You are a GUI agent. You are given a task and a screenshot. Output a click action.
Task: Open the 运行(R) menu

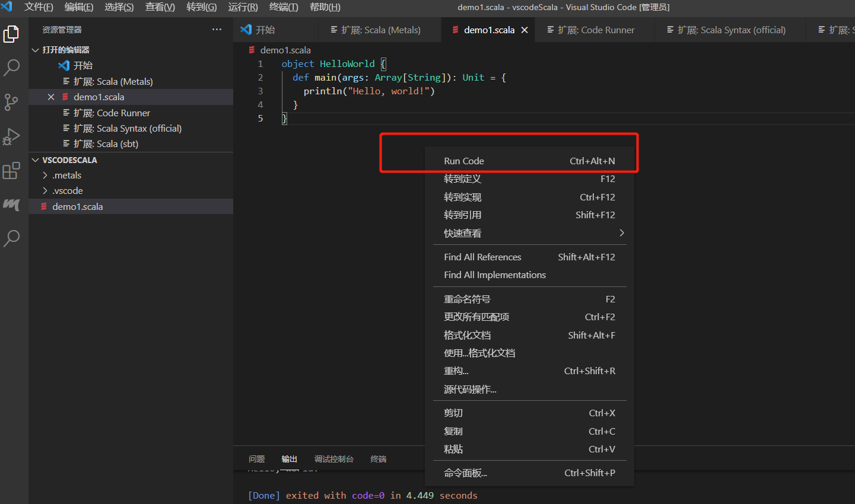242,7
